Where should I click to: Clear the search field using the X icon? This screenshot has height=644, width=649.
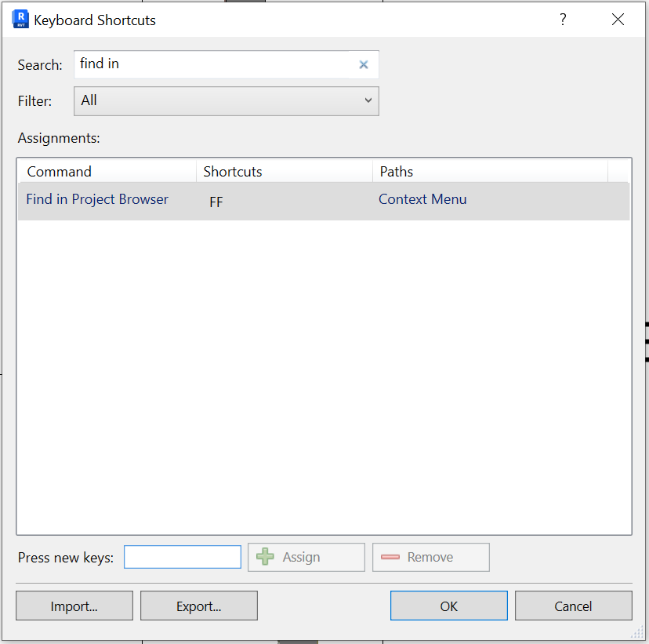pos(363,64)
